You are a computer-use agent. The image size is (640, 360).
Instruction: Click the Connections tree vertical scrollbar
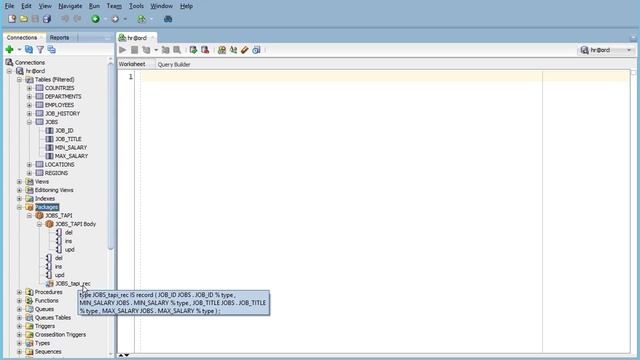click(110, 155)
